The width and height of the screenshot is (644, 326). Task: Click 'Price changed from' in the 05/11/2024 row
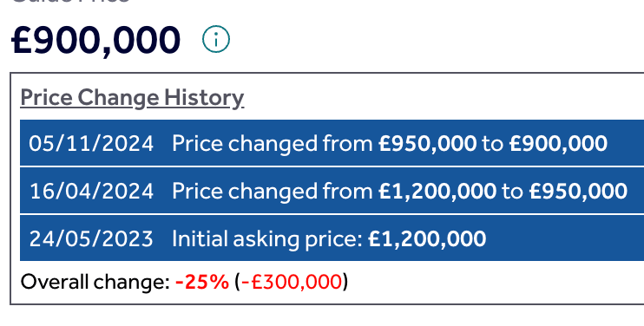point(273,144)
